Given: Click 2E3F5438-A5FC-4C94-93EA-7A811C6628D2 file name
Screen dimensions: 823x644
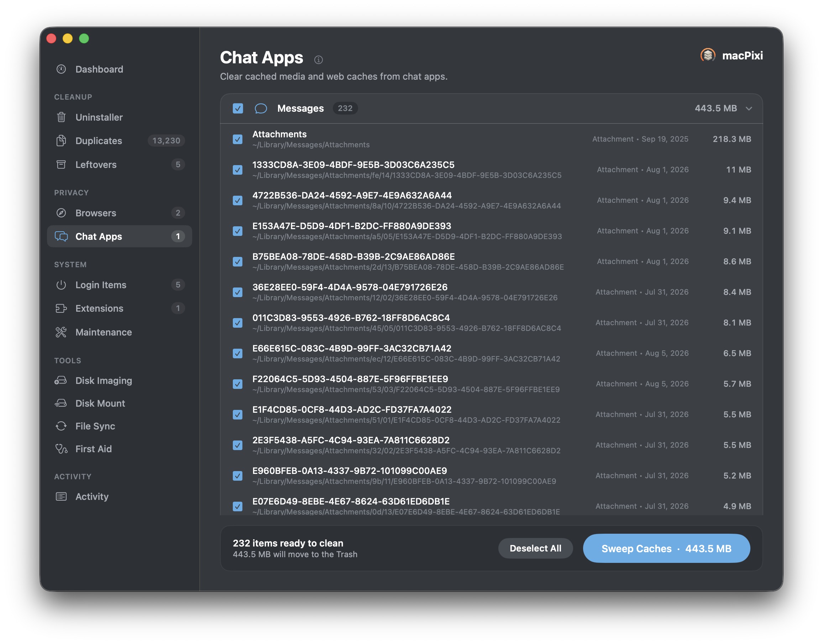Looking at the screenshot, I should click(351, 440).
